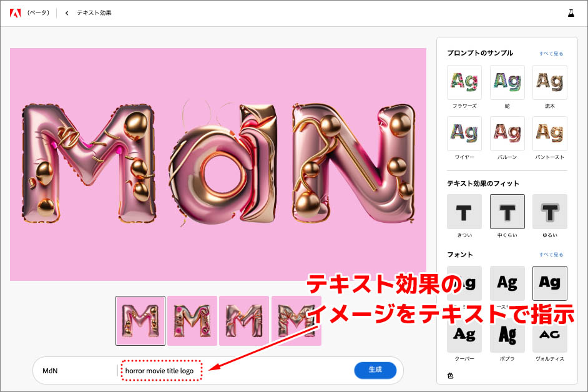The image size is (588, 392).
Task: Select the フラワーズ sample prompt
Action: (x=464, y=82)
